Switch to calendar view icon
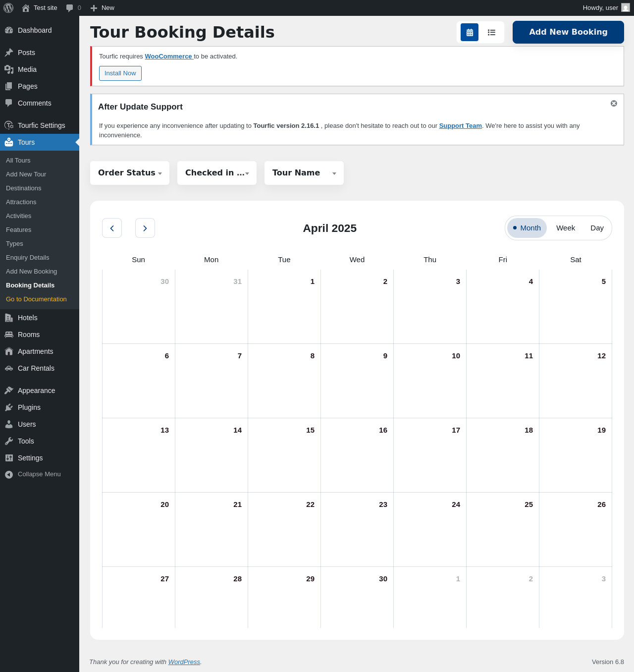Image resolution: width=634 pixels, height=672 pixels. 469,32
